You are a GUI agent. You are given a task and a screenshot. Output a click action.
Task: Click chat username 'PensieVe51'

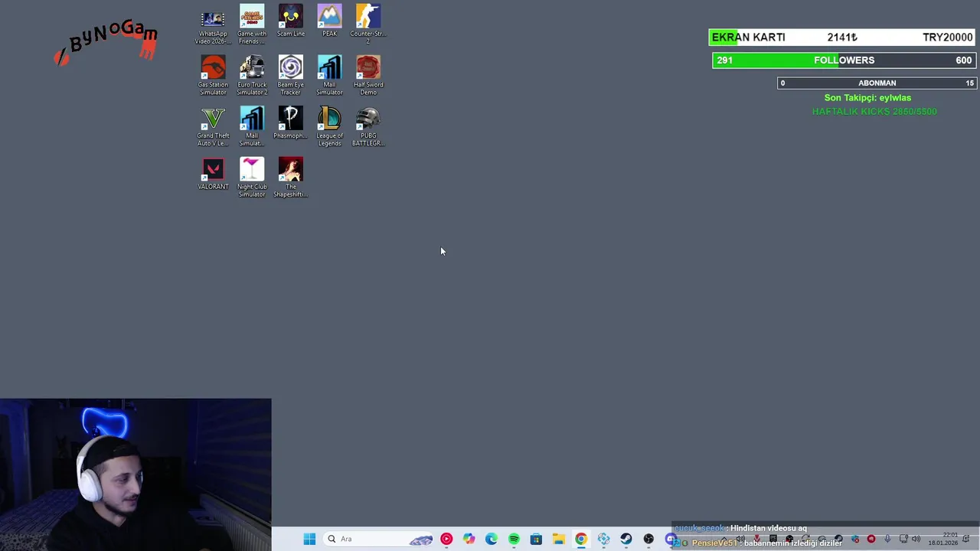[x=715, y=543]
